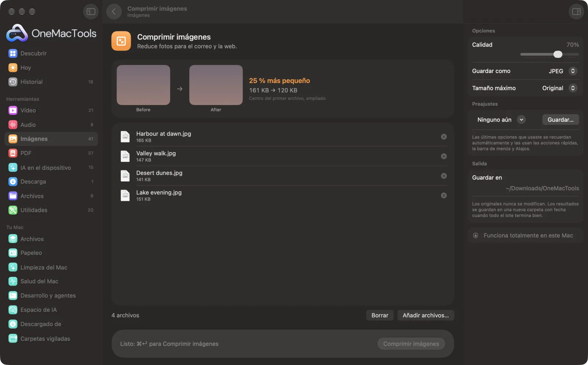Click the 4 archivos count label
Viewport: 588px width, 365px height.
coord(125,315)
